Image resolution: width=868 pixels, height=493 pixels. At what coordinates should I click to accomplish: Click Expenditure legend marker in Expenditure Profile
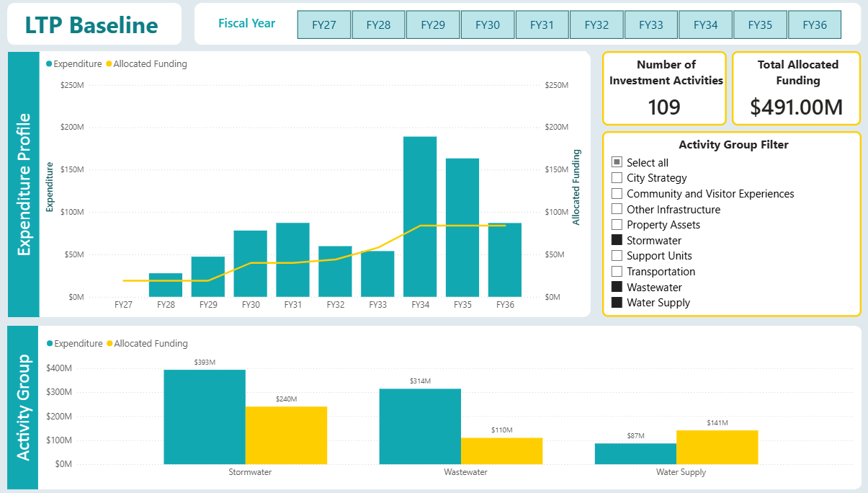click(x=50, y=64)
